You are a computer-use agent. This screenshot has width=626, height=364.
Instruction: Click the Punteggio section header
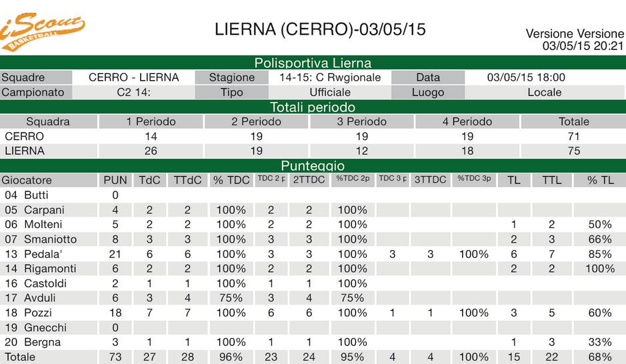pyautogui.click(x=313, y=165)
